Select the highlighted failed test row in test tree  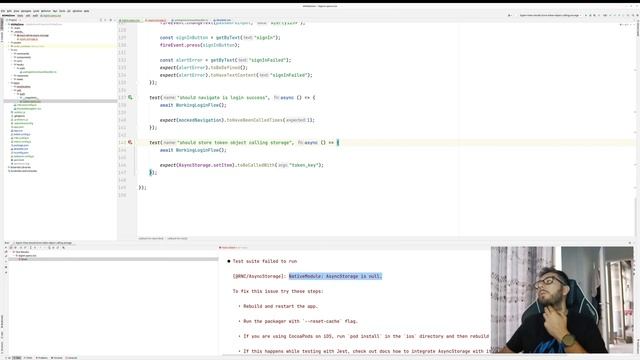tap(112, 259)
